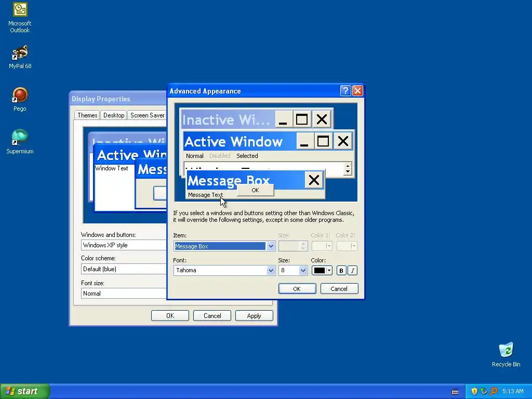Click the preview scrollbar down arrow
532x399 pixels.
[348, 171]
